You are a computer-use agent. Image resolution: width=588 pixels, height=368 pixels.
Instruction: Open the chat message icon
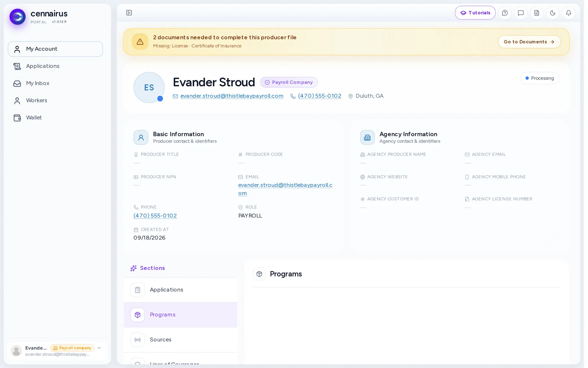click(521, 13)
